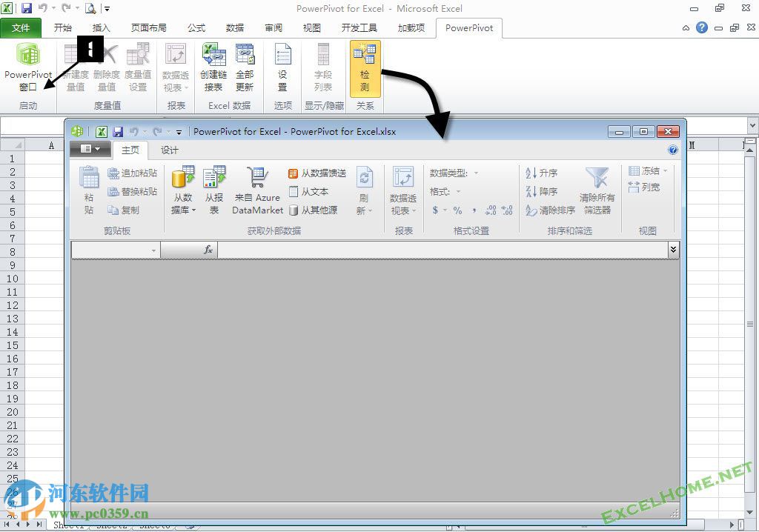Click the 创建链接表 icon
Image resolution: width=759 pixels, height=532 pixels.
pyautogui.click(x=213, y=67)
